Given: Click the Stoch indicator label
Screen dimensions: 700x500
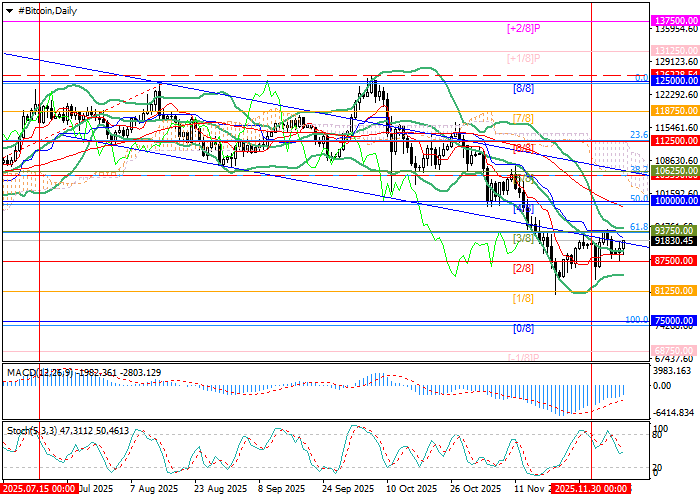Looking at the screenshot, I should [18, 429].
